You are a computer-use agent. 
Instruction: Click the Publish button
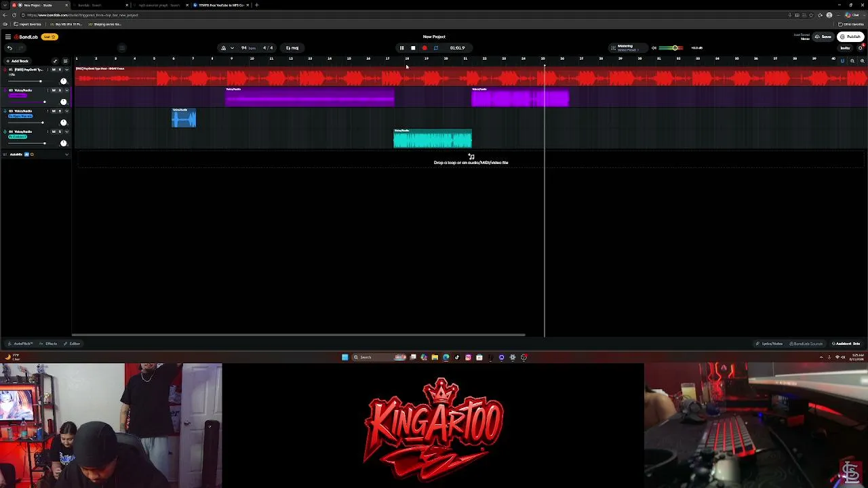click(x=850, y=37)
